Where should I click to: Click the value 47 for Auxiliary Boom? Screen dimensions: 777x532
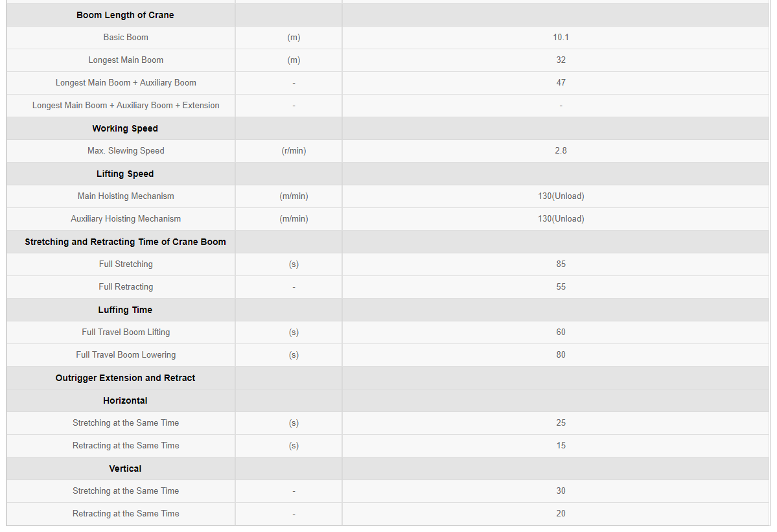point(561,83)
